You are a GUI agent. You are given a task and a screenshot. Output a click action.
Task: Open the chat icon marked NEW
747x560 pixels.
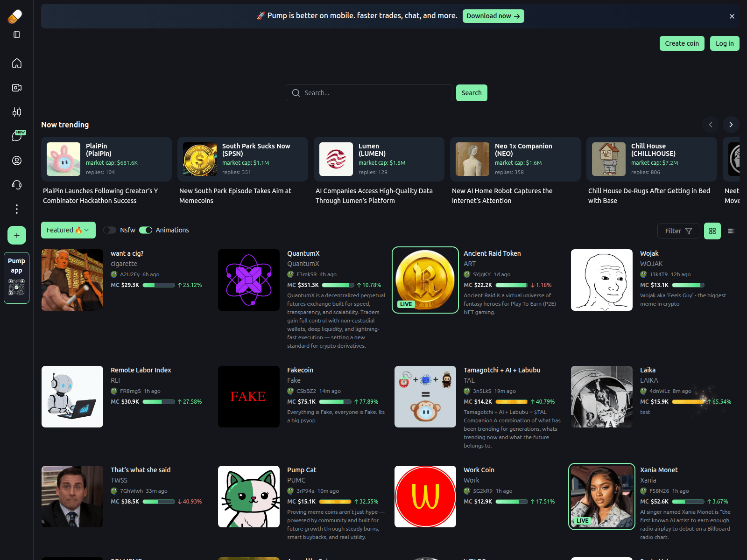coord(17,136)
